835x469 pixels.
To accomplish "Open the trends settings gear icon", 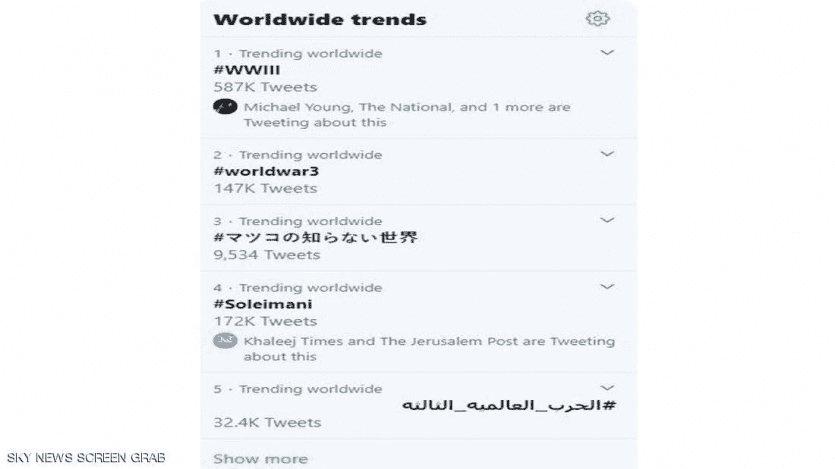I will 597,19.
